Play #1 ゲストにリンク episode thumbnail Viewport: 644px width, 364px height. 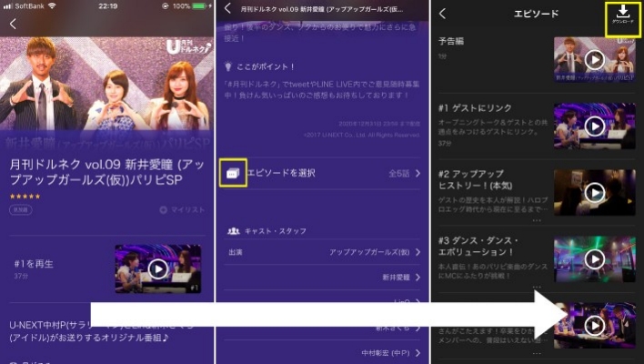[x=595, y=126]
